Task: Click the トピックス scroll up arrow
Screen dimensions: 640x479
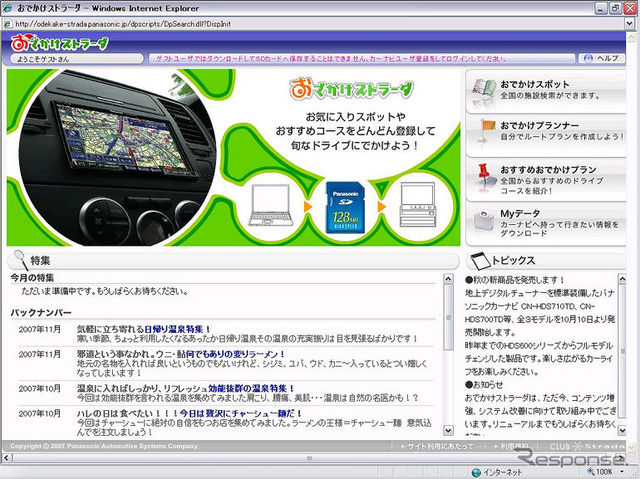Action: coord(622,279)
